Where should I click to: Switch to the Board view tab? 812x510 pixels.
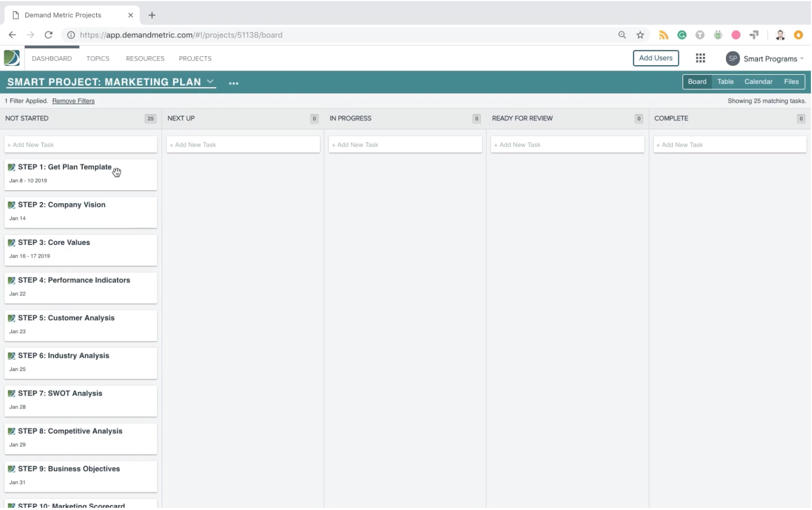click(x=697, y=82)
